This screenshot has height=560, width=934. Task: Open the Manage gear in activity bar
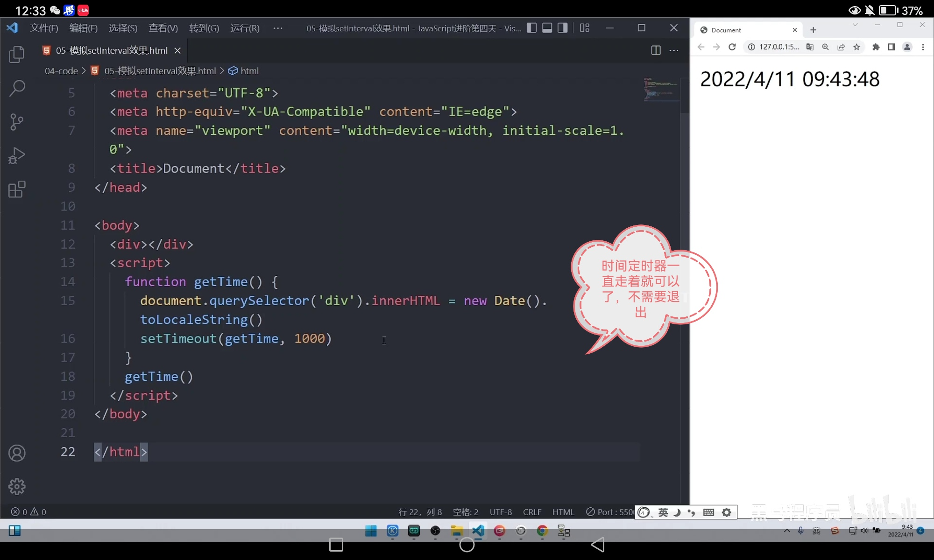pos(17,487)
